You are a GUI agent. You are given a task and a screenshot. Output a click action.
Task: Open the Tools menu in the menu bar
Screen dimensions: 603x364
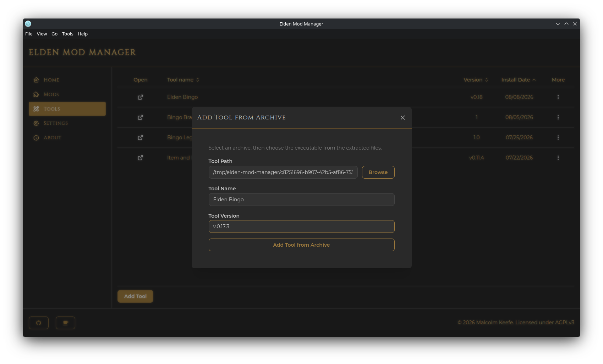tap(67, 34)
